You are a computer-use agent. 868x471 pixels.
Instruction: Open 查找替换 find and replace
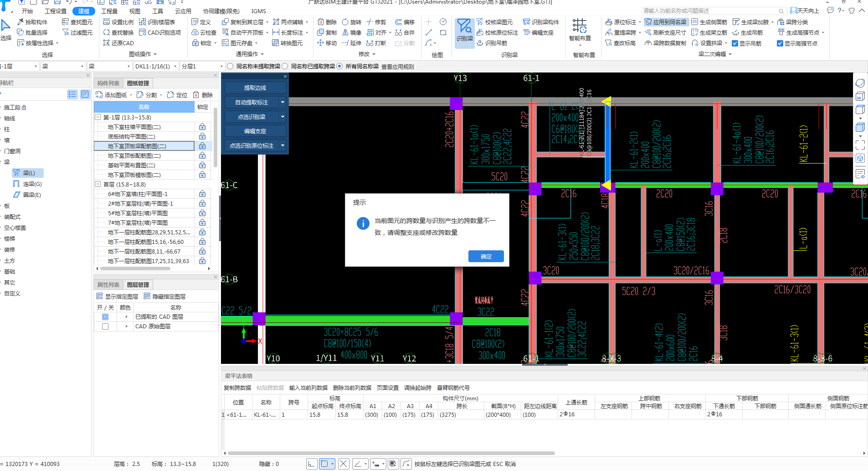(118, 32)
